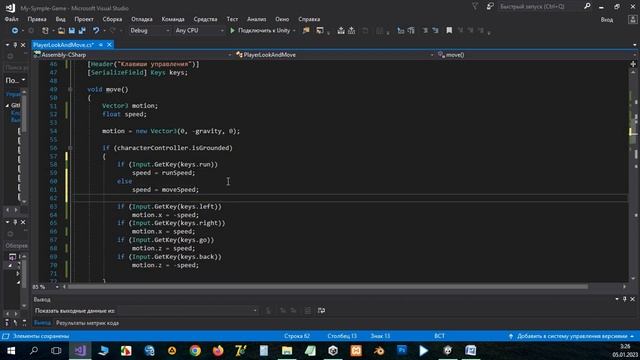Click the Строка 62 status bar entry

[297, 336]
